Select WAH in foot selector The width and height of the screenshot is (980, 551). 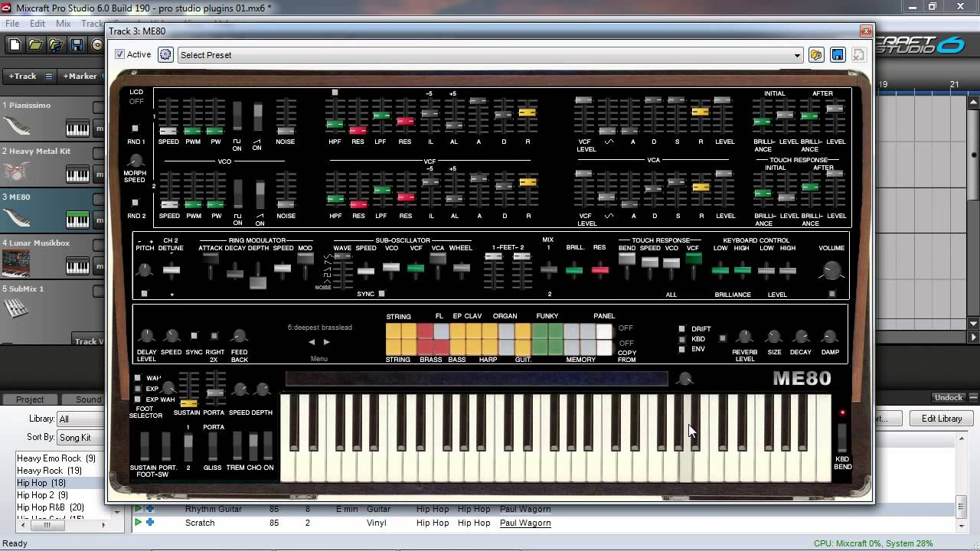click(x=138, y=378)
